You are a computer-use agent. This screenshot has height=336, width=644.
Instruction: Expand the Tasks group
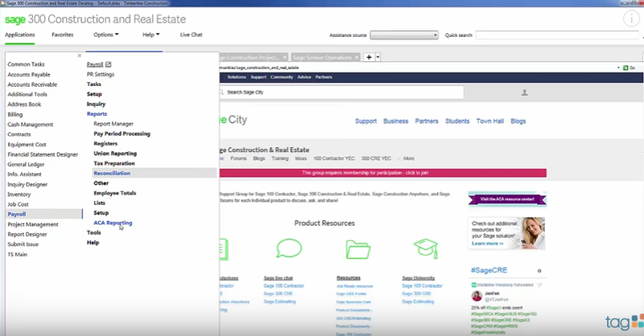(93, 84)
